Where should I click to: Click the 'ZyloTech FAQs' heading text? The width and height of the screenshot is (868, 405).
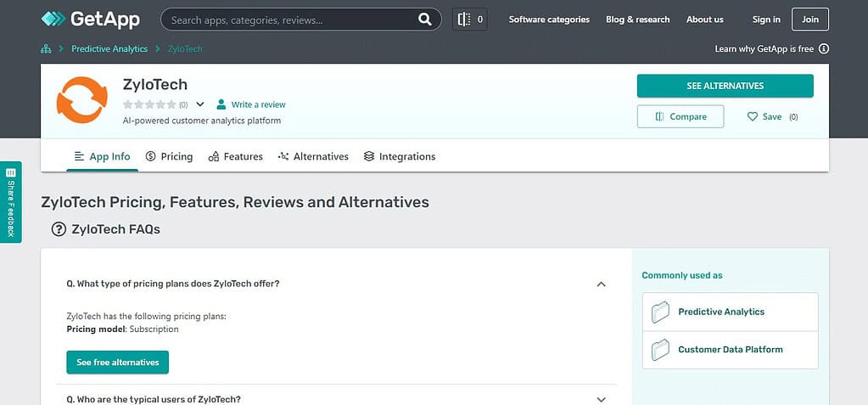pos(115,229)
